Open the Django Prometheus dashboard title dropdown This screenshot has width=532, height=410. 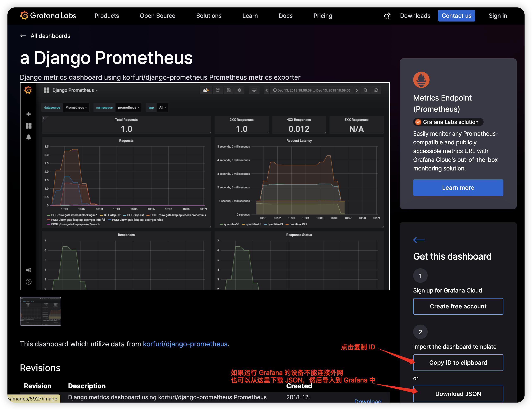pos(75,90)
